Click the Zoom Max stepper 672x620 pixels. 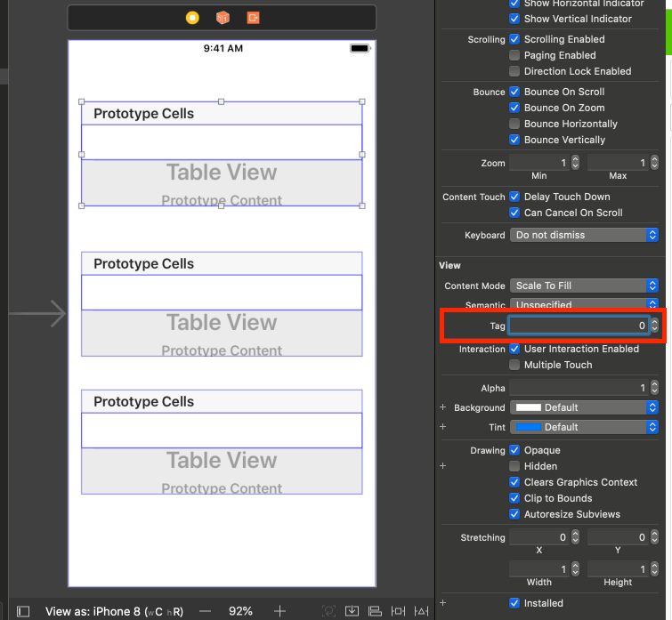654,163
